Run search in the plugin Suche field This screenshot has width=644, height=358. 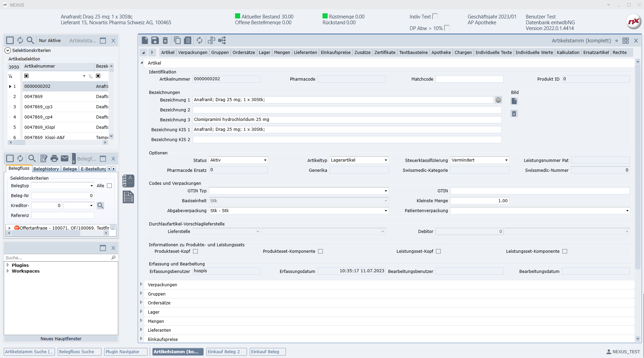pyautogui.click(x=113, y=258)
